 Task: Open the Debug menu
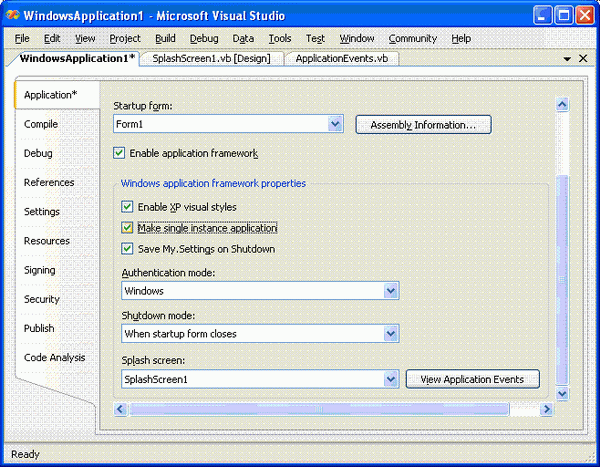coord(204,39)
